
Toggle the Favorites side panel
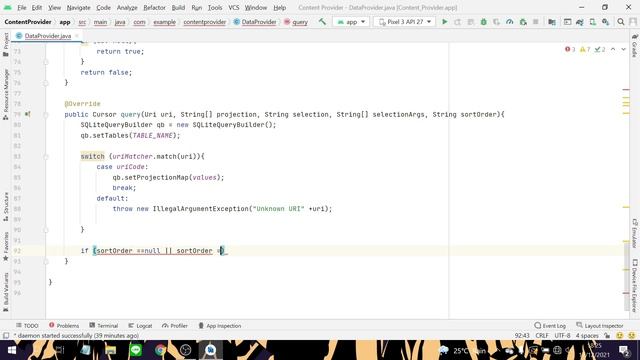pos(6,247)
